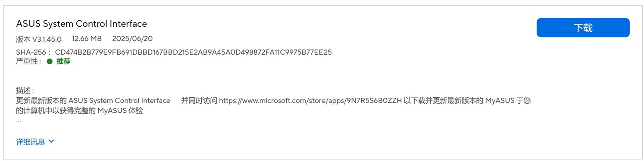Image resolution: width=644 pixels, height=161 pixels.
Task: Click the 版本 label before version number
Action: (x=23, y=39)
